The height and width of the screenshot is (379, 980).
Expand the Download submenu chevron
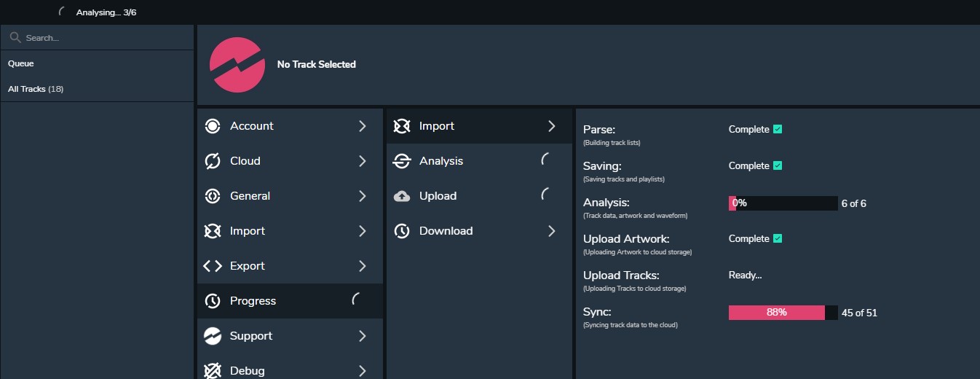(x=551, y=231)
